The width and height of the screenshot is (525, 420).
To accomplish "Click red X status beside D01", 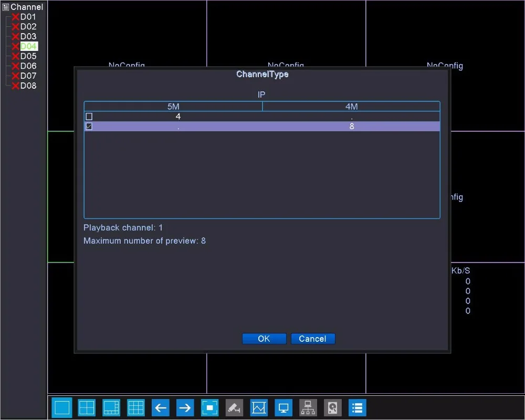I will [15, 17].
